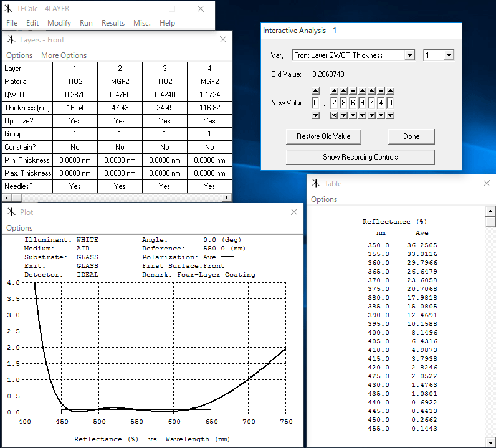This screenshot has height=448, width=496.
Task: Click Restore Old Value button
Action: point(323,136)
